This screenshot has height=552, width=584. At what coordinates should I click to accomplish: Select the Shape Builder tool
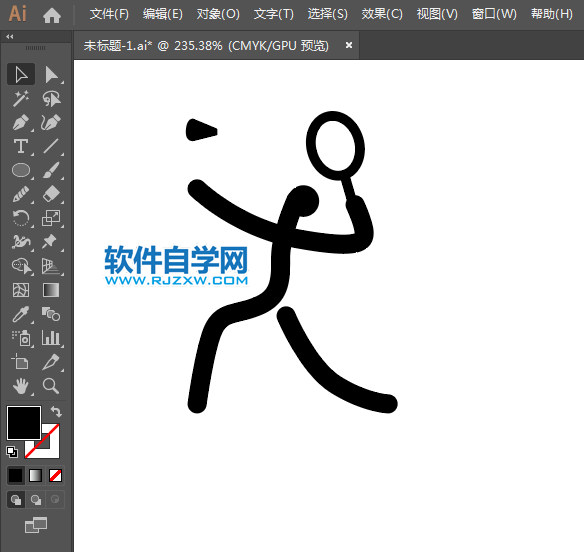click(21, 266)
